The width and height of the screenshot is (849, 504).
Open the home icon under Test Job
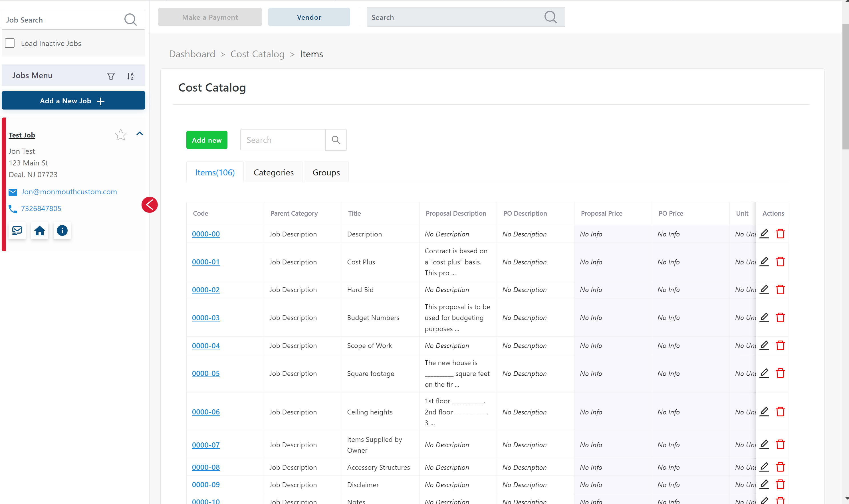(39, 231)
